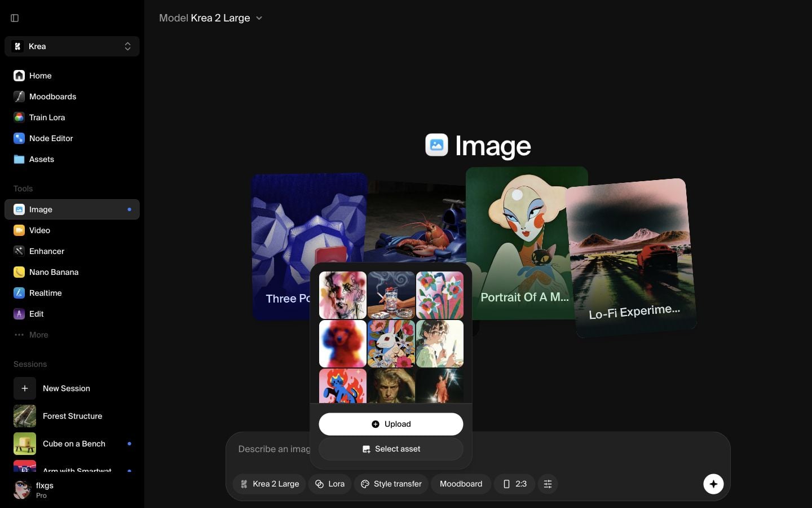Screen dimensions: 812x508
Task: Click the Upload button
Action: [391, 424]
